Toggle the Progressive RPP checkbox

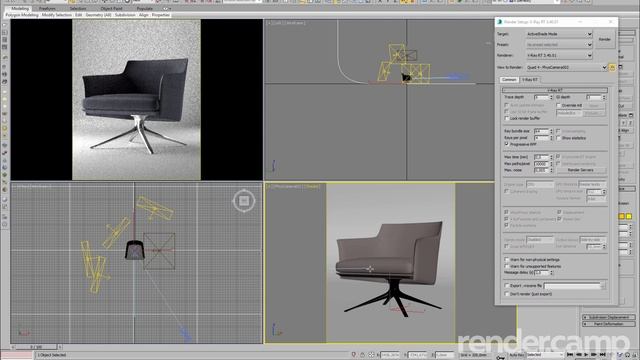pos(507,144)
